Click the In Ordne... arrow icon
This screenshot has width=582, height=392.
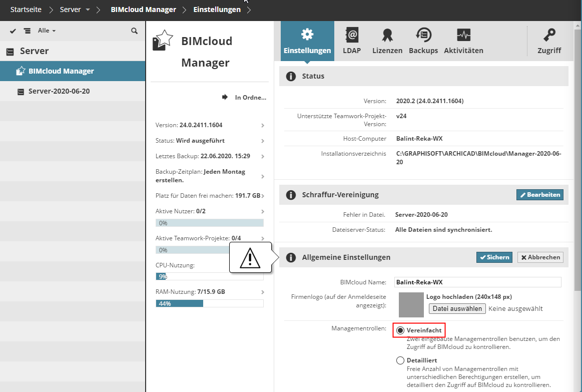[225, 97]
